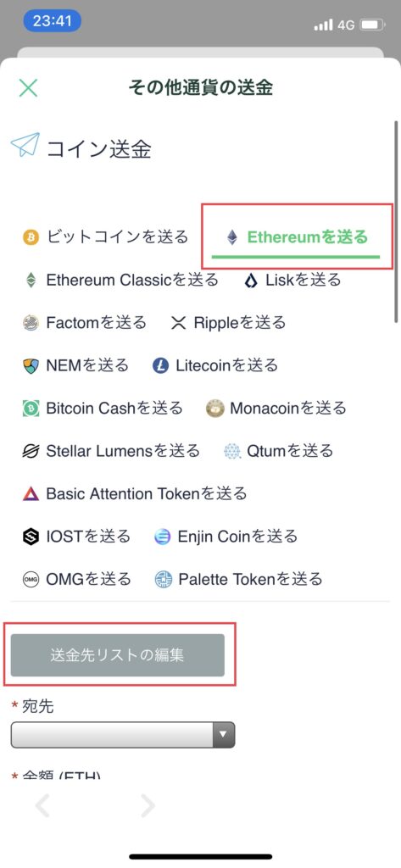
Task: Open Palette Tokenを送る
Action: click(x=239, y=580)
